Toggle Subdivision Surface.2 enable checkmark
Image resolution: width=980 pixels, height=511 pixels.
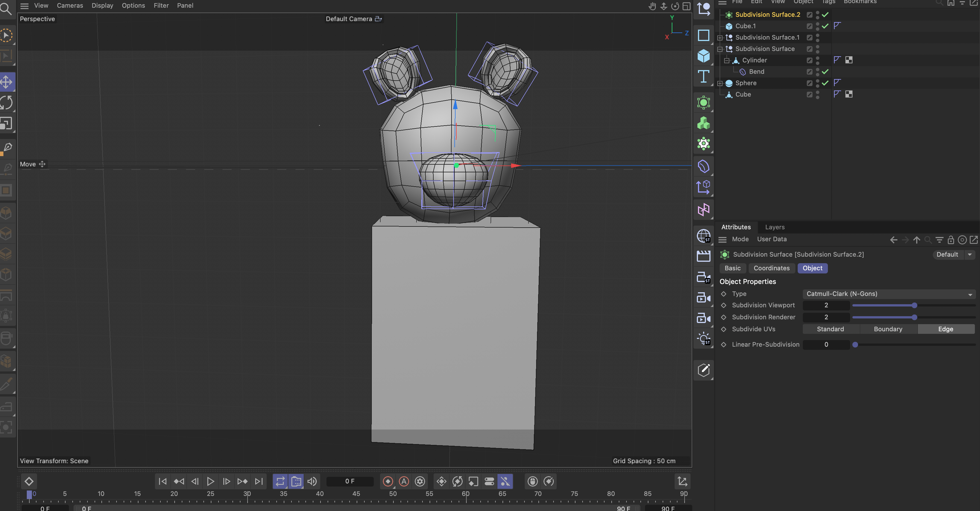[x=825, y=15]
